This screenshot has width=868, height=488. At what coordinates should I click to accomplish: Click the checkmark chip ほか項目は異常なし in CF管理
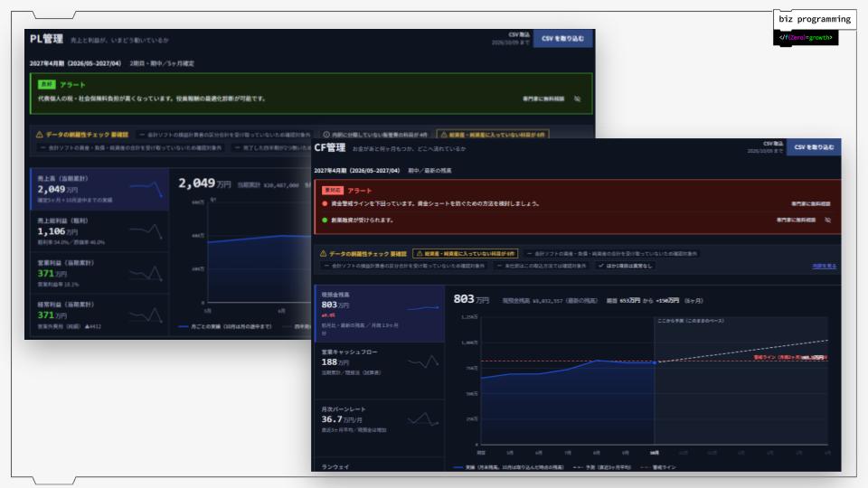(625, 266)
